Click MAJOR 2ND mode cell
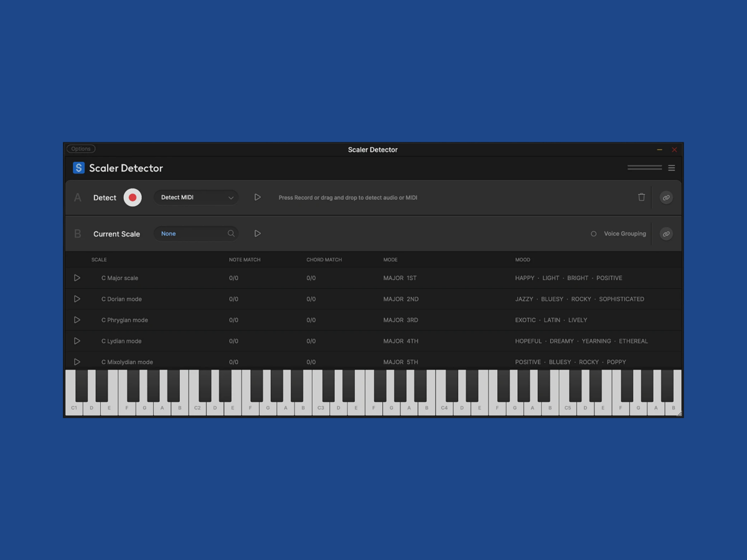The image size is (747, 560). pos(401,299)
